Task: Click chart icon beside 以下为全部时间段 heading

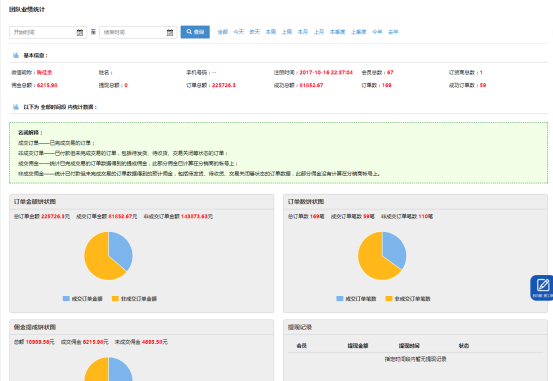Action: point(16,107)
